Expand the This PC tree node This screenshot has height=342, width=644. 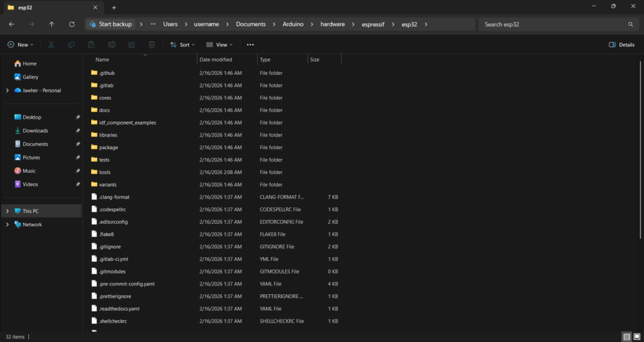click(8, 211)
